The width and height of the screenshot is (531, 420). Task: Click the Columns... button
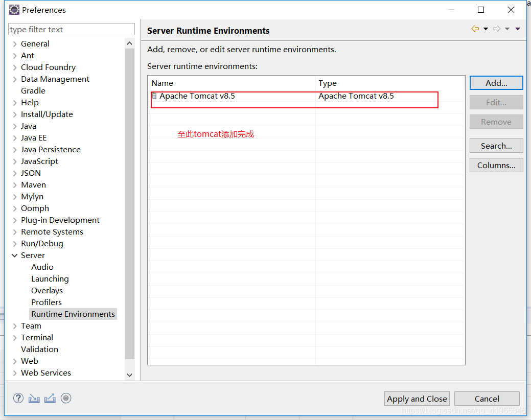[x=496, y=165]
